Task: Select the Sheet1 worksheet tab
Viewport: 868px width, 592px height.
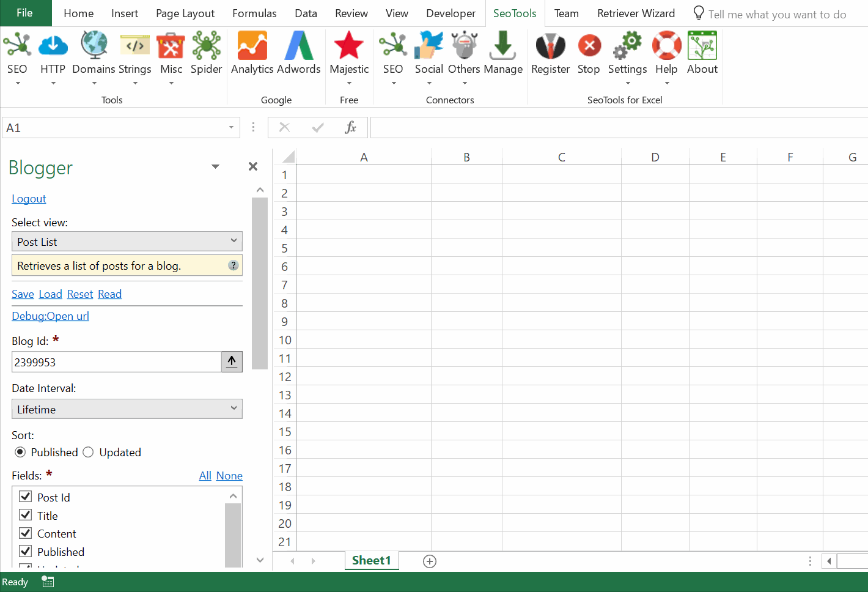Action: coord(371,560)
